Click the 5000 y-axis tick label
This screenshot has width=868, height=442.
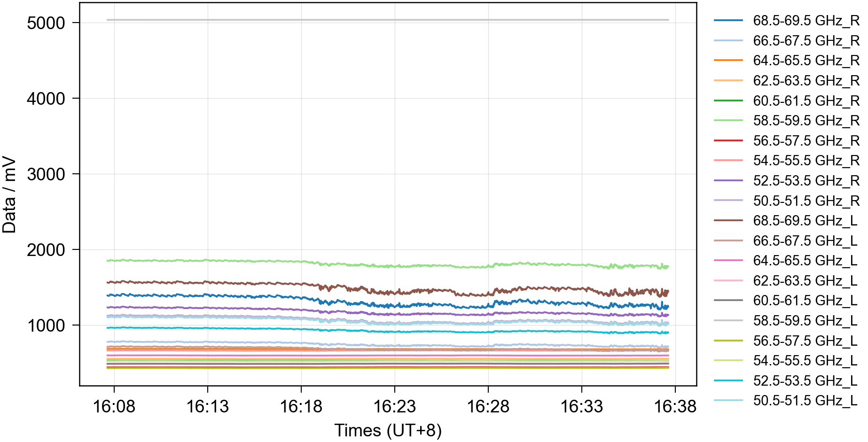[x=46, y=23]
